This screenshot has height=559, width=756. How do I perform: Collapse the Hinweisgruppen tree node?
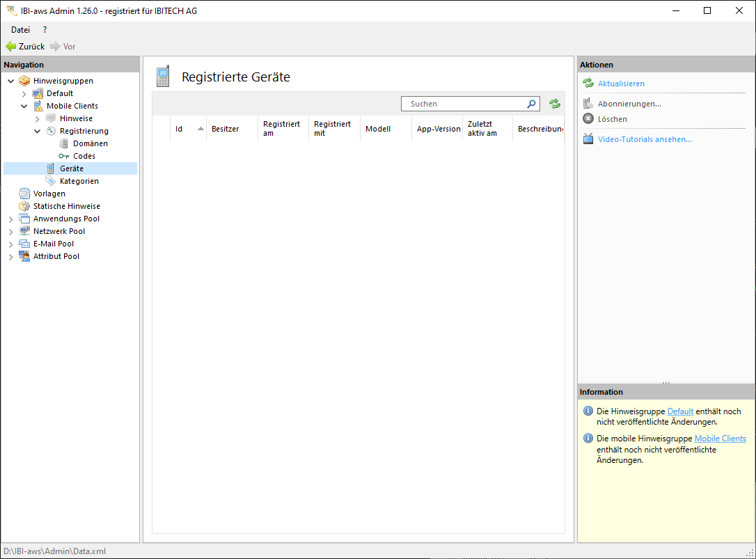11,81
